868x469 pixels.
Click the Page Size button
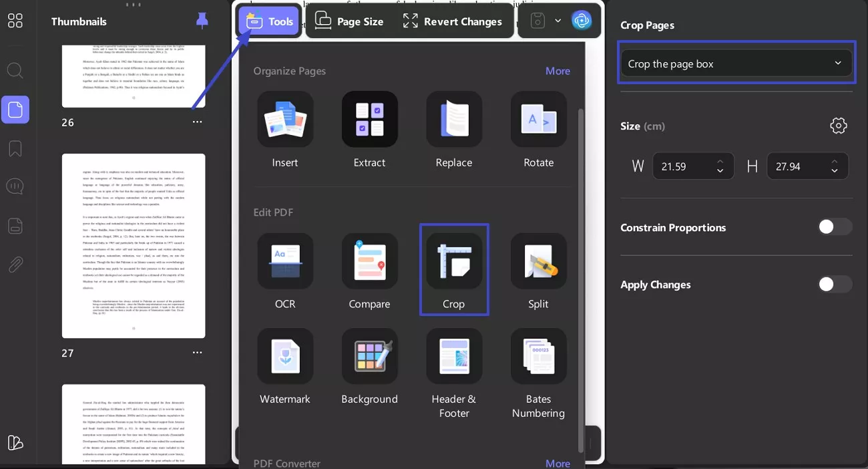point(349,21)
